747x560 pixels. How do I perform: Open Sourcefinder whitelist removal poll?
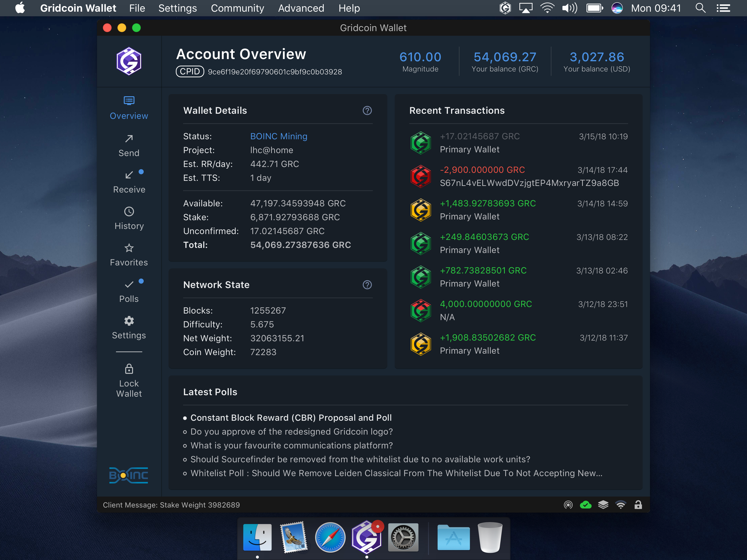(360, 459)
